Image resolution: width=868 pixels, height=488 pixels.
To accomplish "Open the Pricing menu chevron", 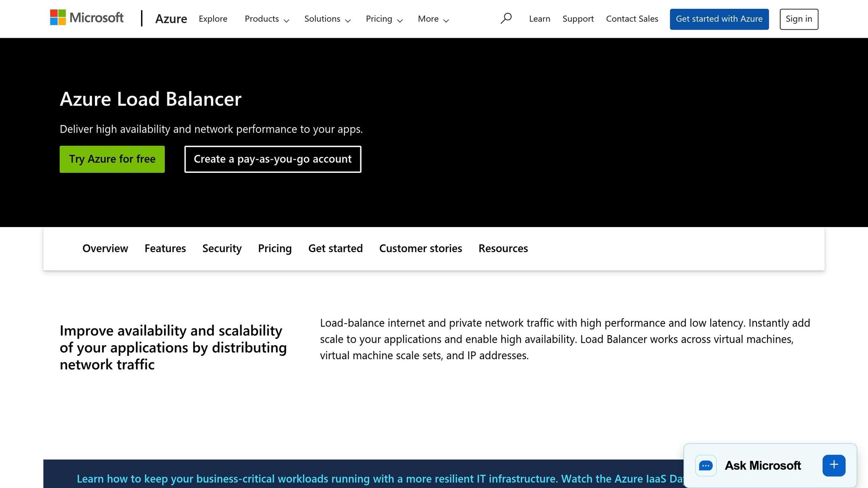I will click(400, 20).
